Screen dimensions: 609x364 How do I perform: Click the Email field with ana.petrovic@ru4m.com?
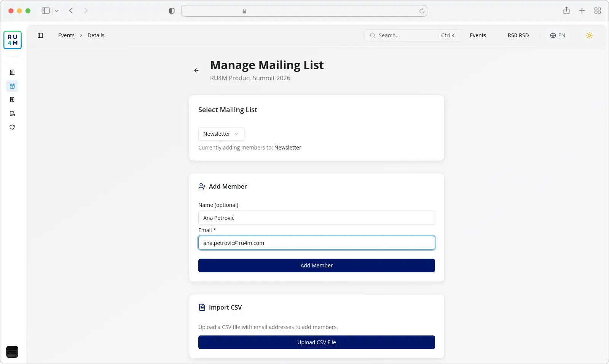(x=317, y=243)
